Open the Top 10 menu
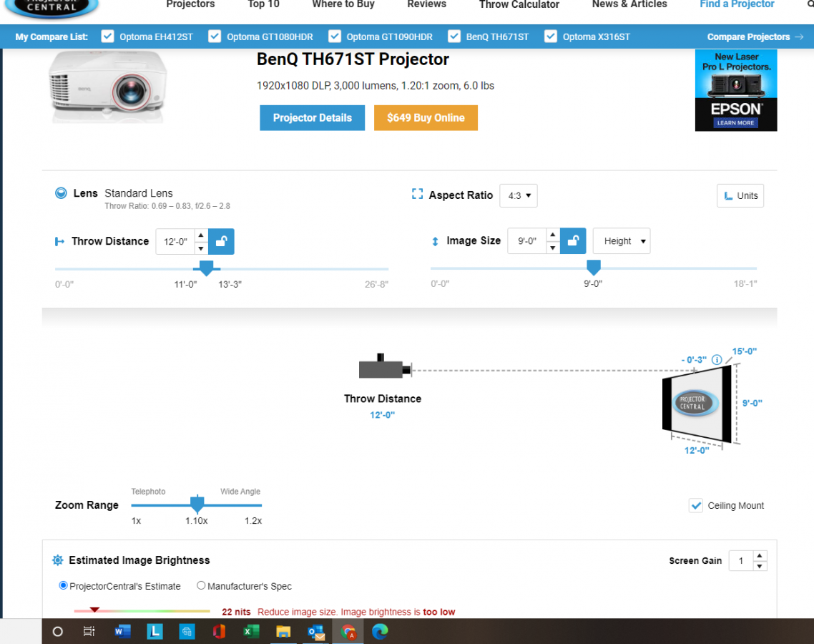Image resolution: width=814 pixels, height=644 pixels. (264, 5)
